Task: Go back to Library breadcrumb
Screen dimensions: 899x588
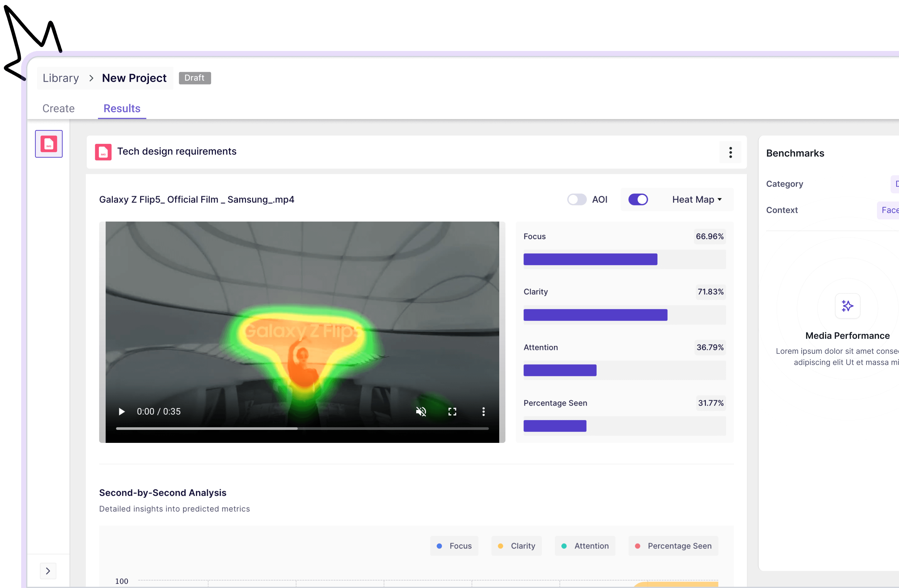Action: pos(61,78)
